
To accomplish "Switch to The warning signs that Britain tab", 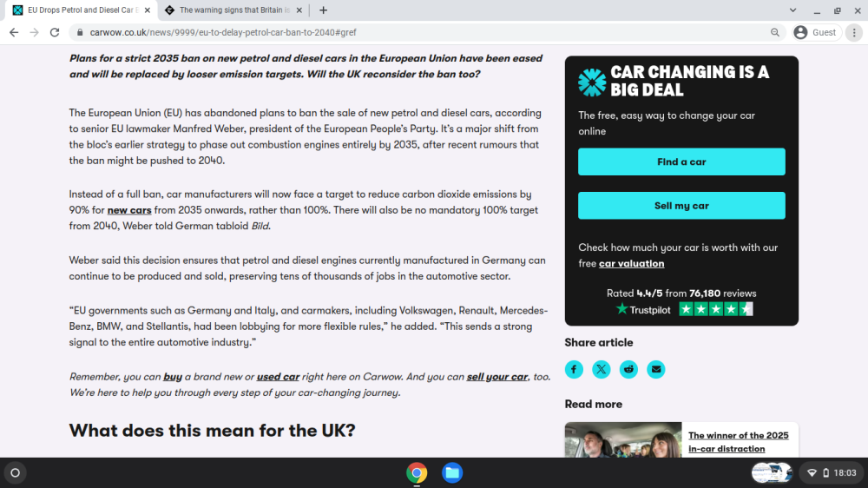I will click(234, 10).
